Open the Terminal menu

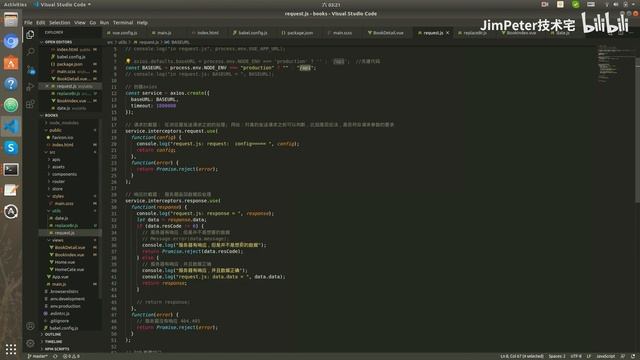pos(123,22)
